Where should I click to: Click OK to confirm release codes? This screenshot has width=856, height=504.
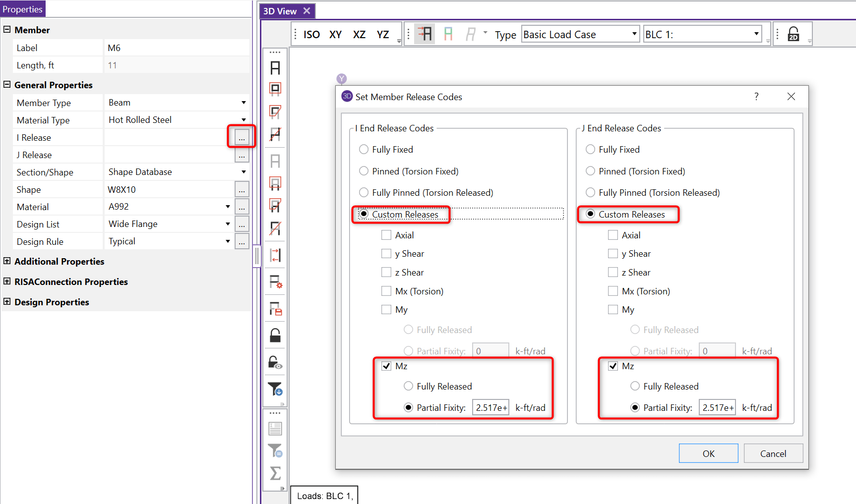point(708,453)
